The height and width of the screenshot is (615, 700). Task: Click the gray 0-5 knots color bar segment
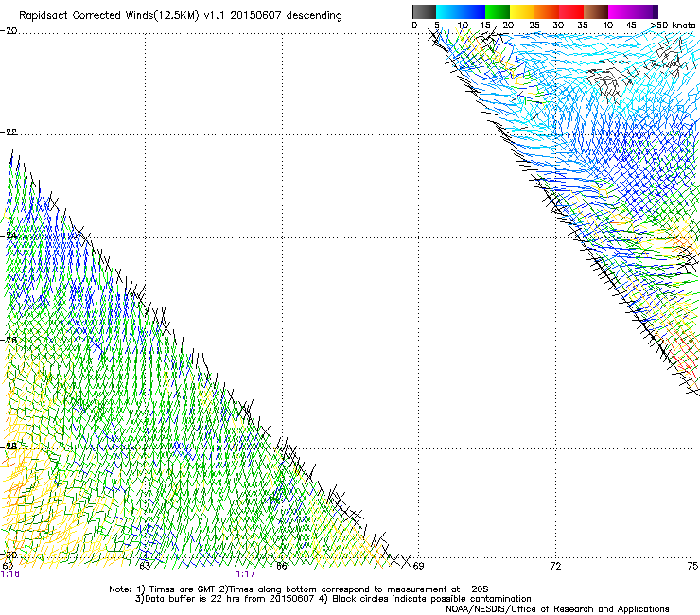424,11
